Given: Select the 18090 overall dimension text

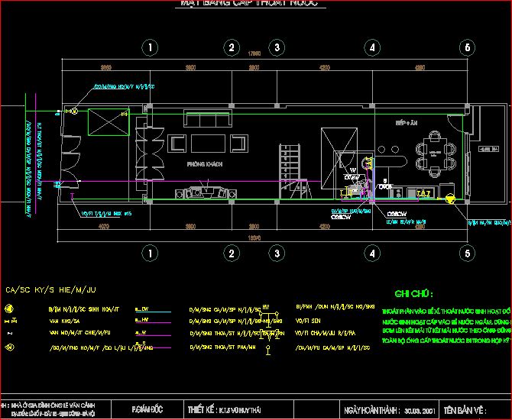Looking at the screenshot, I should click(254, 238).
